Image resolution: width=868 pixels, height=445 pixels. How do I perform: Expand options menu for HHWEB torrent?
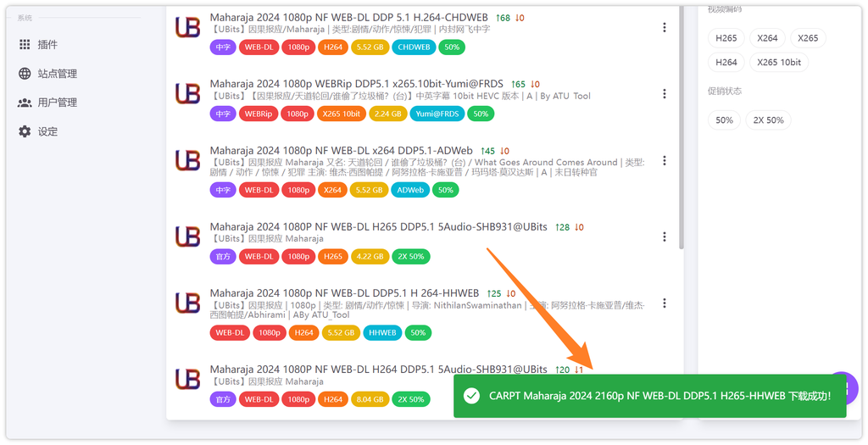coord(664,303)
